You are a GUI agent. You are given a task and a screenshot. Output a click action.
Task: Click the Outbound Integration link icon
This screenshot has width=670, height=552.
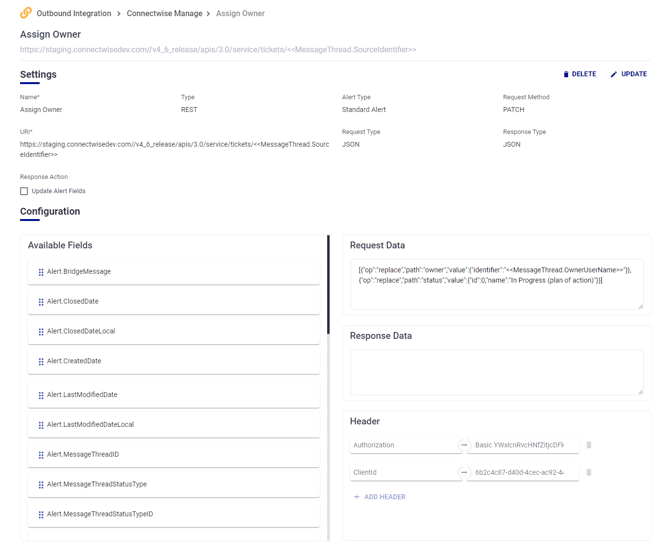pyautogui.click(x=26, y=13)
